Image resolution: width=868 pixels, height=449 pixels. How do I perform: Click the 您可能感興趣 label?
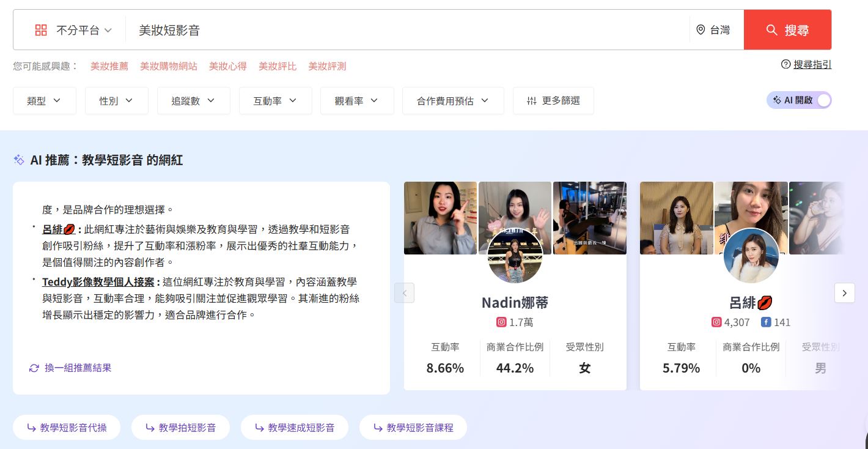(x=46, y=66)
